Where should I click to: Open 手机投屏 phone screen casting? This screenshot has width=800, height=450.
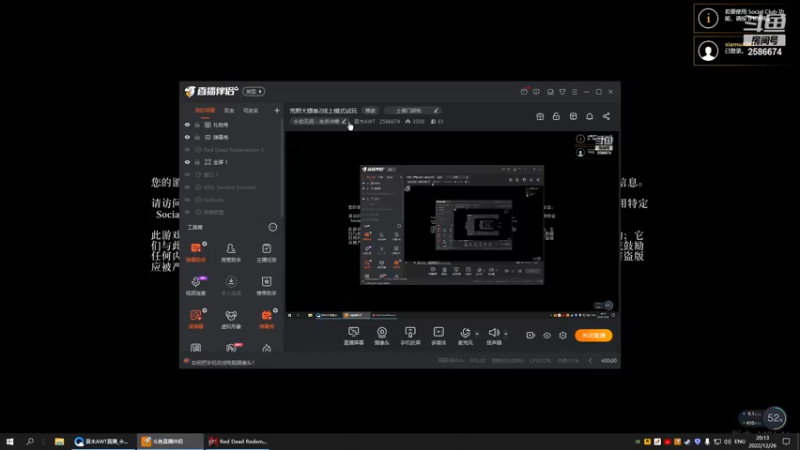coord(410,336)
